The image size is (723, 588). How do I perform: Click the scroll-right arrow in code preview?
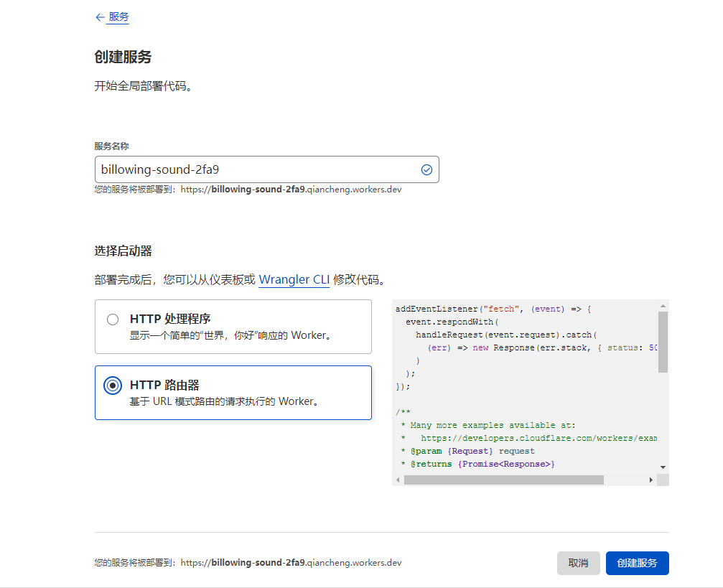[x=650, y=480]
